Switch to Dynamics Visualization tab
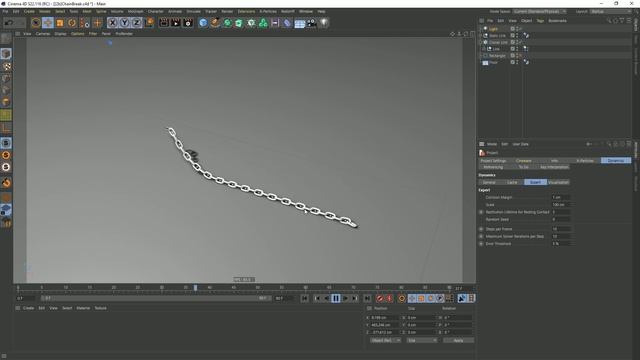640x360 pixels. [558, 182]
